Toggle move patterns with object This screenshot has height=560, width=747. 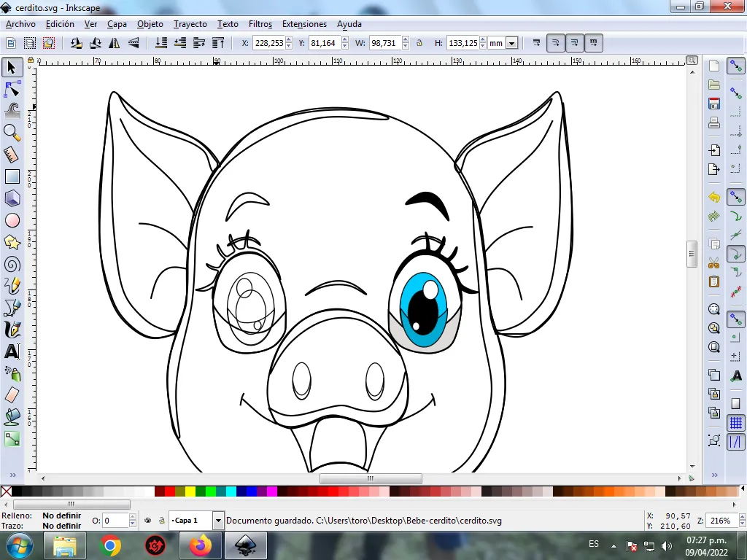[x=594, y=43]
